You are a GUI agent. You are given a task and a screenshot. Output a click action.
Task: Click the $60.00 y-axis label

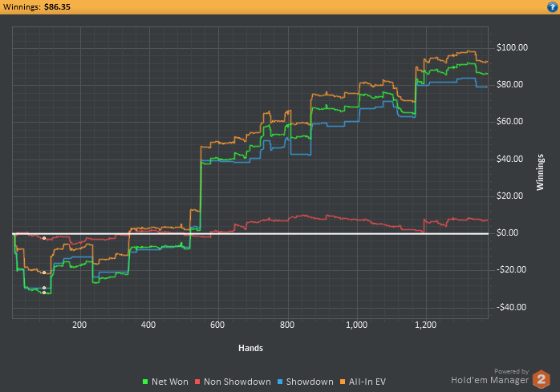509,121
